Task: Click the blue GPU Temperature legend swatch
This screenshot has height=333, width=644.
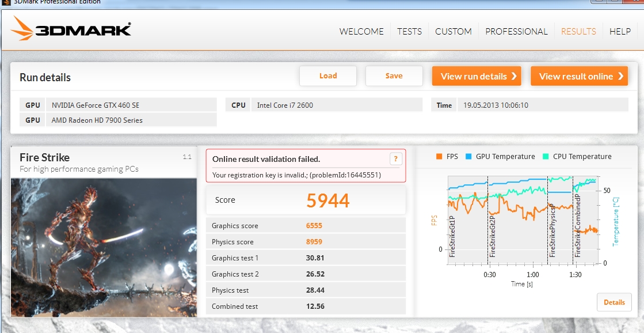Action: [468, 156]
